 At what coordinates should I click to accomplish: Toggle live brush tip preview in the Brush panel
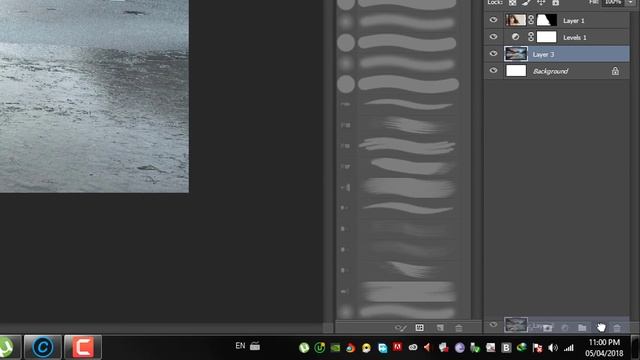point(400,327)
